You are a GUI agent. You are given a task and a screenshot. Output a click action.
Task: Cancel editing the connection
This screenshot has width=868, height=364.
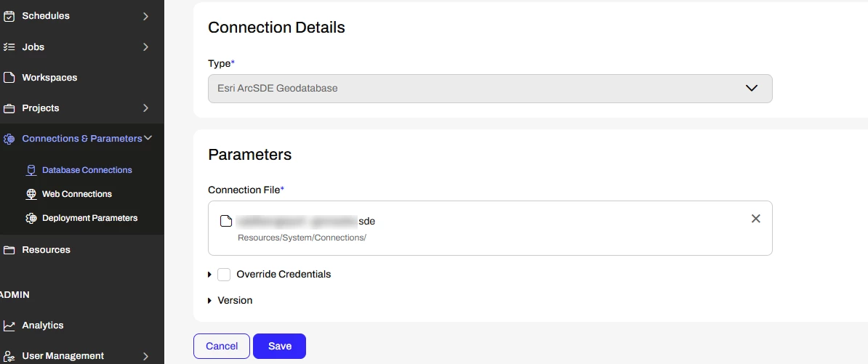(x=222, y=347)
